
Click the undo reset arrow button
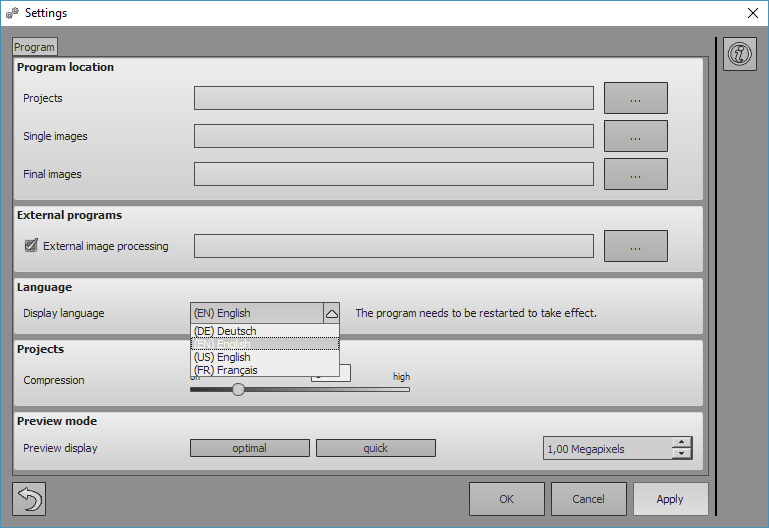pyautogui.click(x=29, y=499)
